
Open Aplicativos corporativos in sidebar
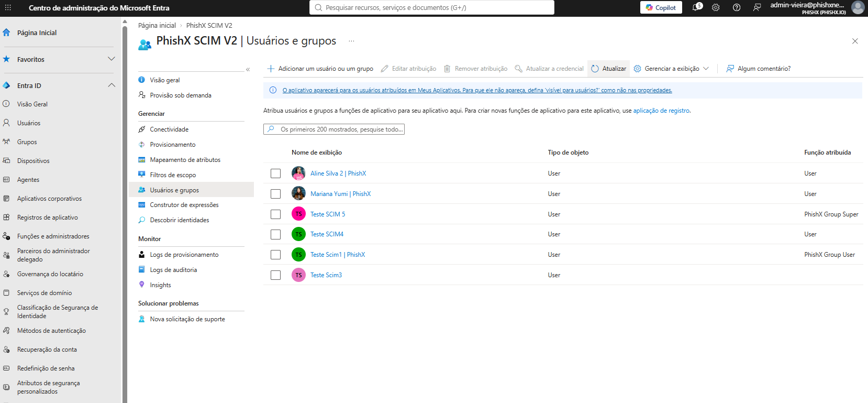pos(50,198)
